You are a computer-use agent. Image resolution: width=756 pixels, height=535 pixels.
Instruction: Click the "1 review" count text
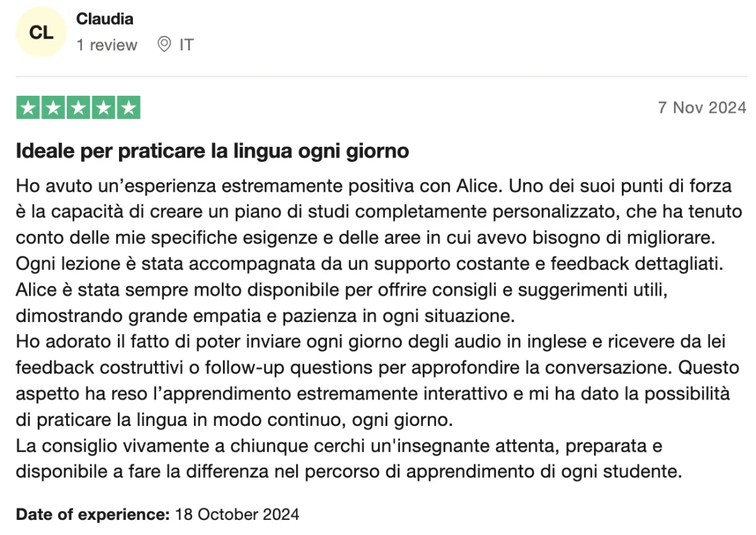point(106,45)
